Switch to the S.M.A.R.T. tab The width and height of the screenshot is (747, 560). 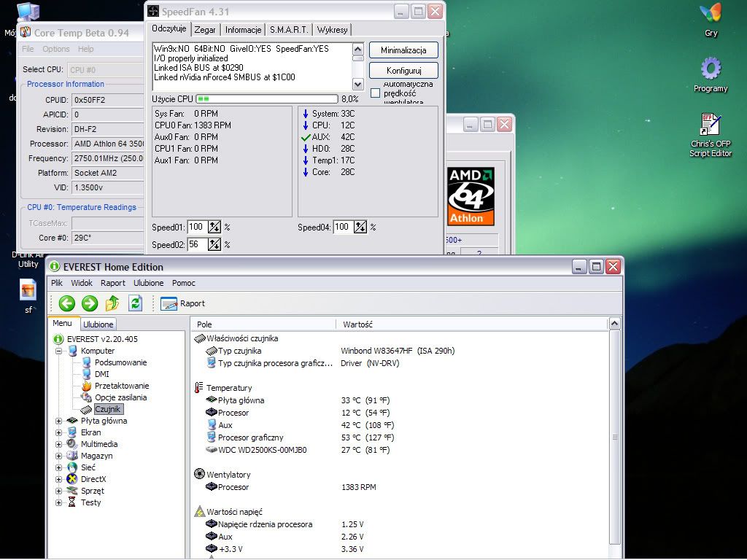click(x=289, y=30)
